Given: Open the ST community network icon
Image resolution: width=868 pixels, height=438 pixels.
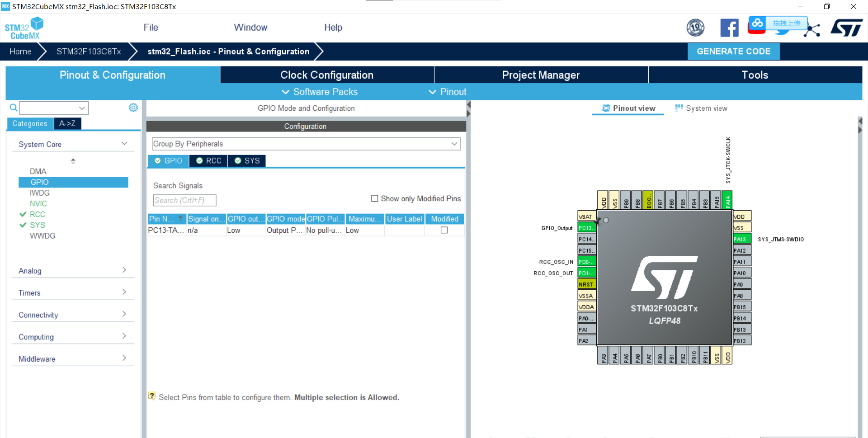Looking at the screenshot, I should tap(812, 30).
